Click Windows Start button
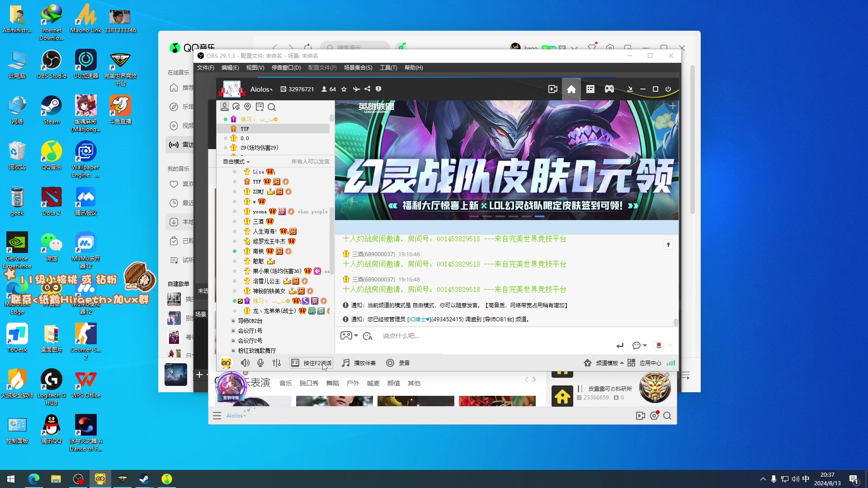Screen dimensions: 868x488 11,479
